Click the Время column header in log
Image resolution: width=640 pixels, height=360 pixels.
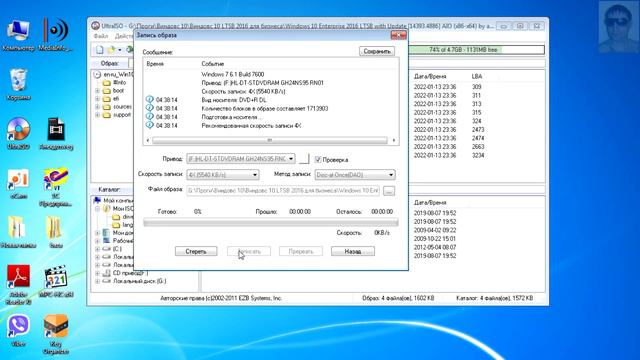click(155, 64)
